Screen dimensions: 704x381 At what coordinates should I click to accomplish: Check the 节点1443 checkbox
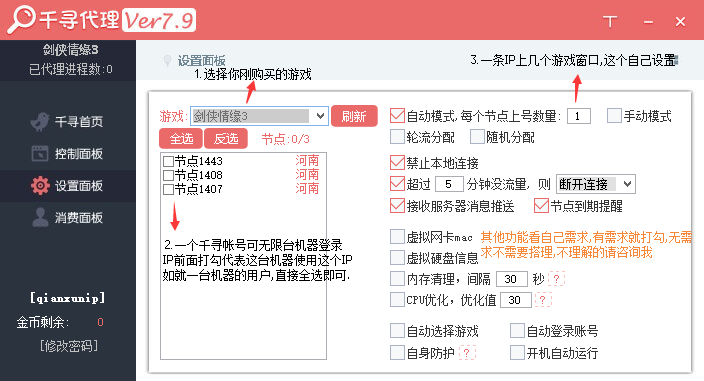tap(168, 161)
